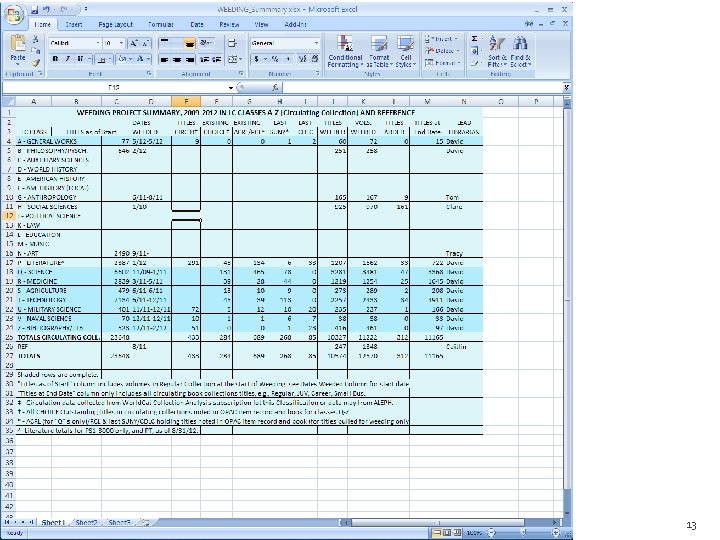Click the Name Box field
The width and height of the screenshot is (720, 540).
115,87
